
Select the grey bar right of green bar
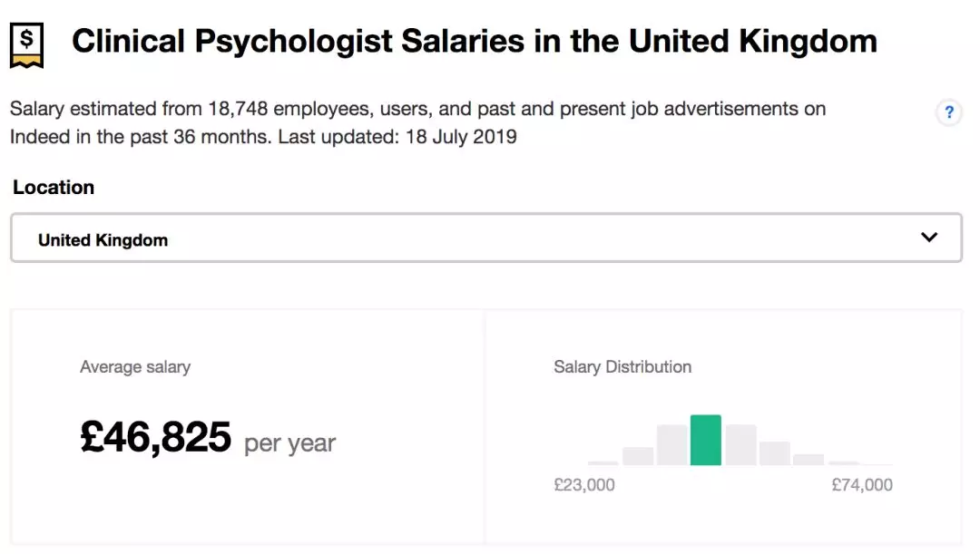(740, 445)
